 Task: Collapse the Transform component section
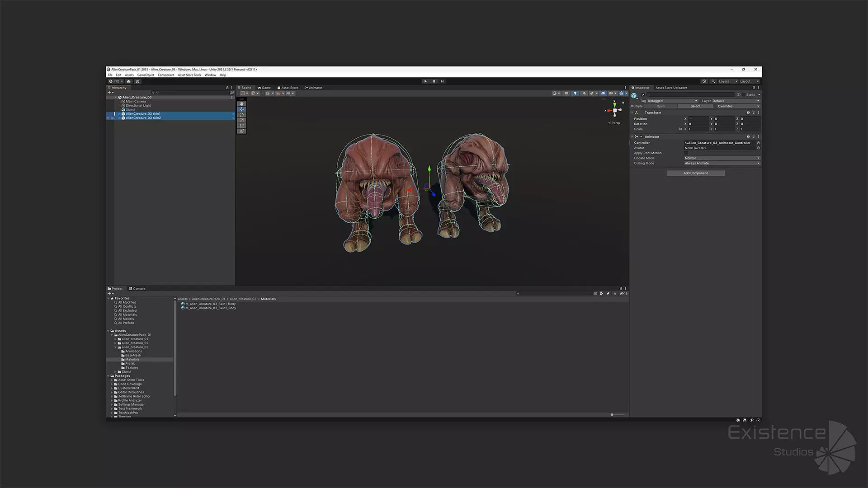click(632, 113)
